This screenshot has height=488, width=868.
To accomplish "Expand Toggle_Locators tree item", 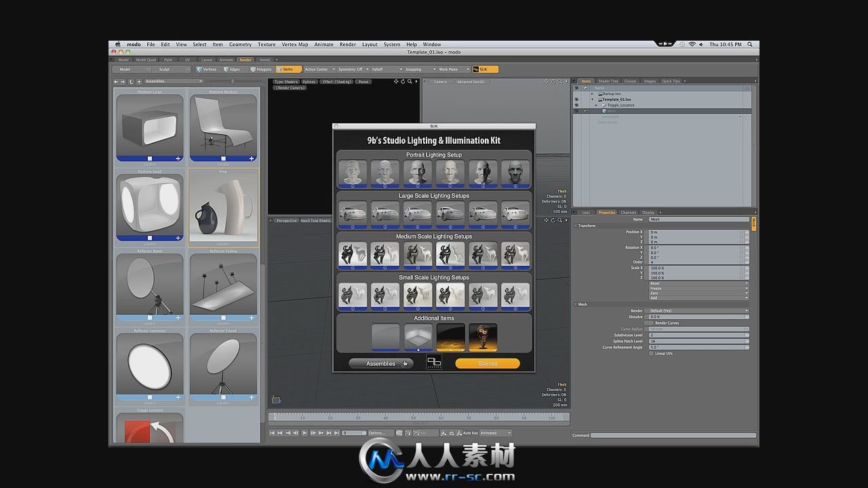I will [x=597, y=105].
